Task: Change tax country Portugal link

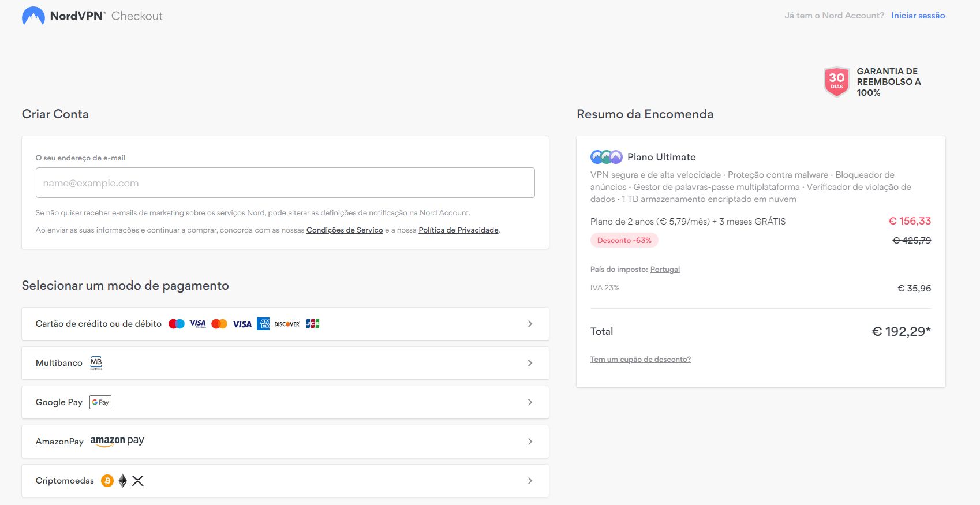Action: coord(665,270)
